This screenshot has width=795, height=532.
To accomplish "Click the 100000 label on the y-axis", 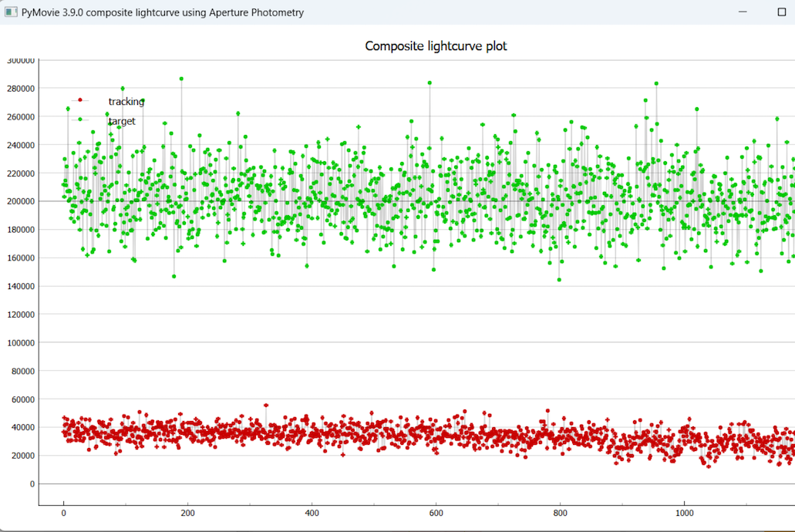I will coord(21,342).
